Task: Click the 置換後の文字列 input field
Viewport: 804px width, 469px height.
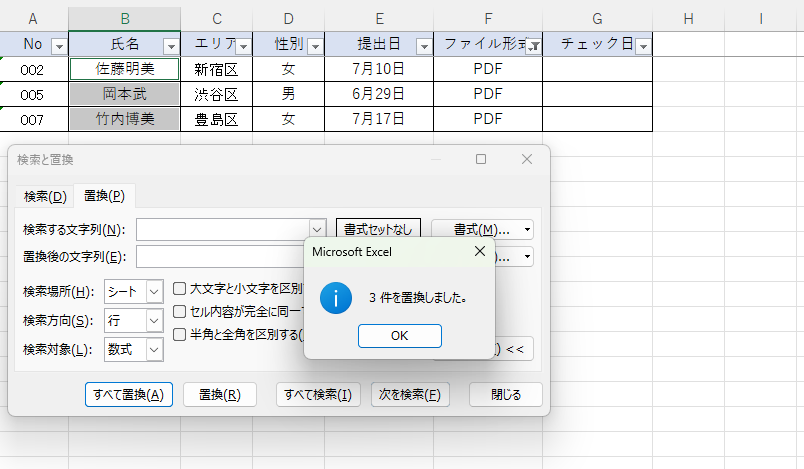Action: pyautogui.click(x=220, y=257)
